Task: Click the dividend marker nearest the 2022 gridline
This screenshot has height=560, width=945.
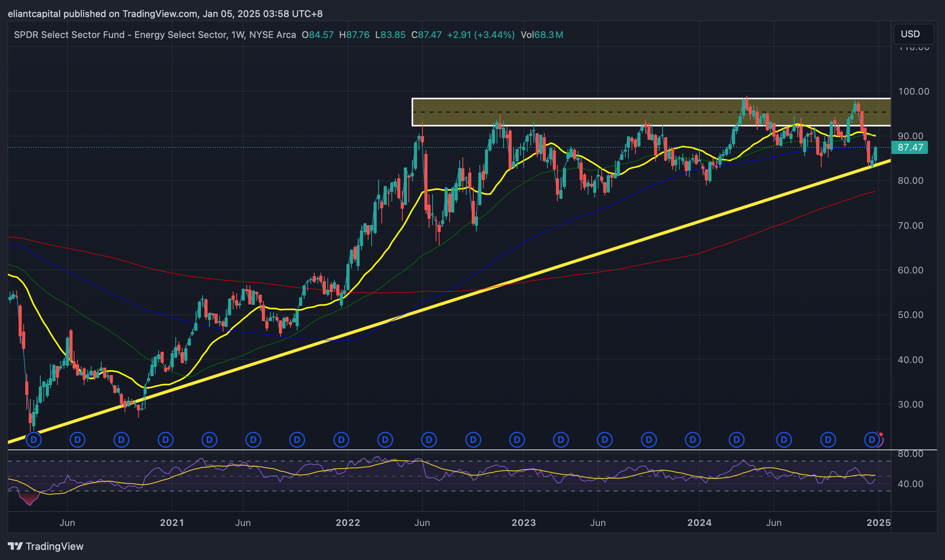Action: (x=341, y=440)
